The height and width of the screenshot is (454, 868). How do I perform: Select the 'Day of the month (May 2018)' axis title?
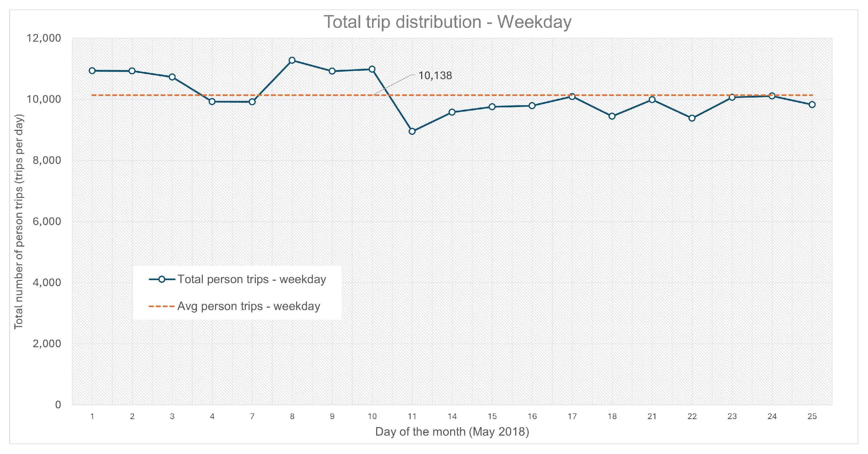(452, 432)
